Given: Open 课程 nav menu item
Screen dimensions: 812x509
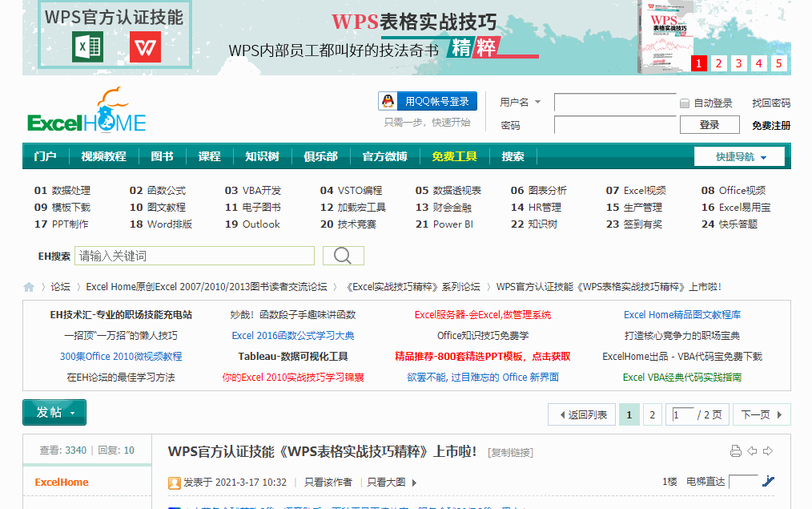Looking at the screenshot, I should pos(209,156).
